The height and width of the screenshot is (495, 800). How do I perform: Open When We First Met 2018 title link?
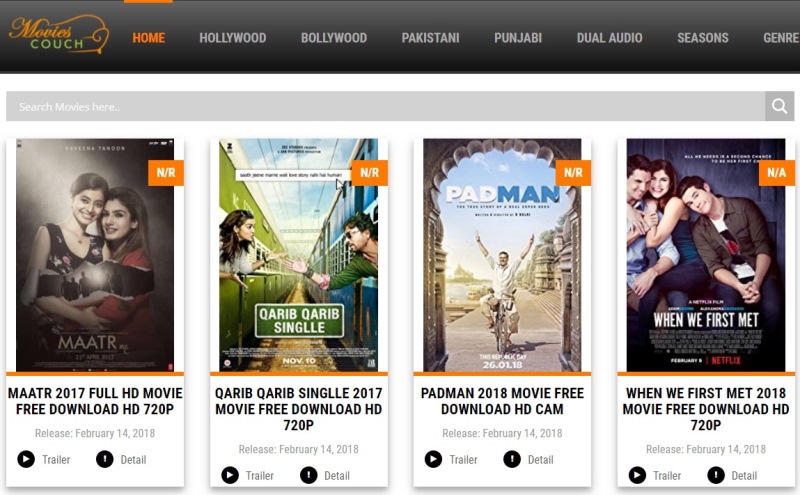point(706,409)
